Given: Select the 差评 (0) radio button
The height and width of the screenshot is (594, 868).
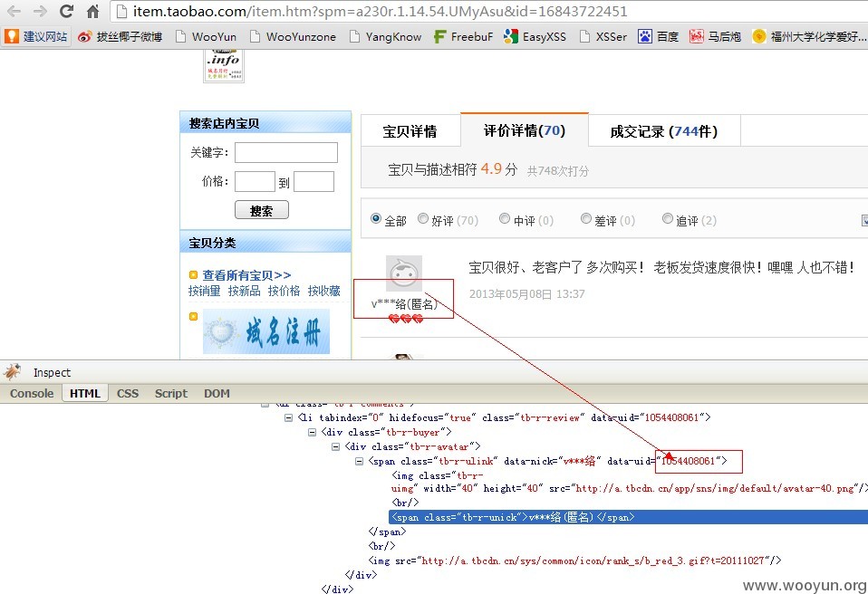Looking at the screenshot, I should tap(585, 218).
